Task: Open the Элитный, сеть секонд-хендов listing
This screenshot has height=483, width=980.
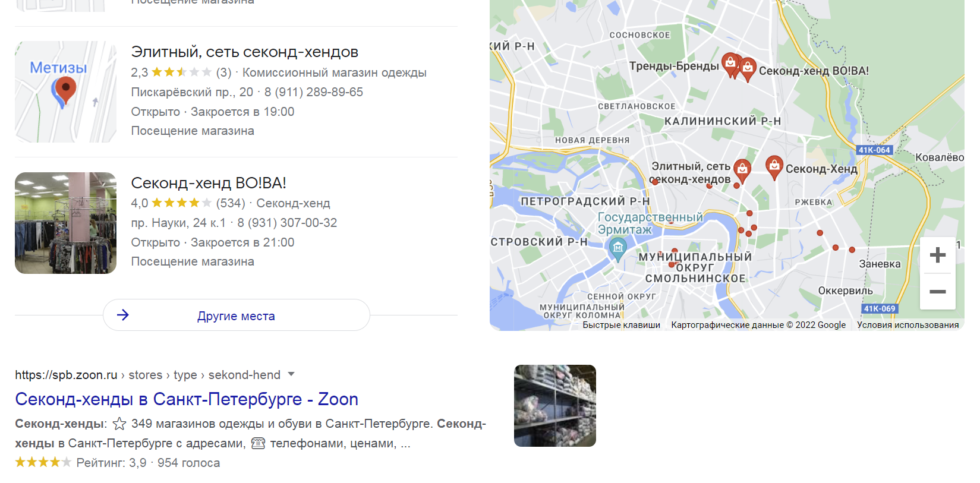Action: [x=244, y=52]
